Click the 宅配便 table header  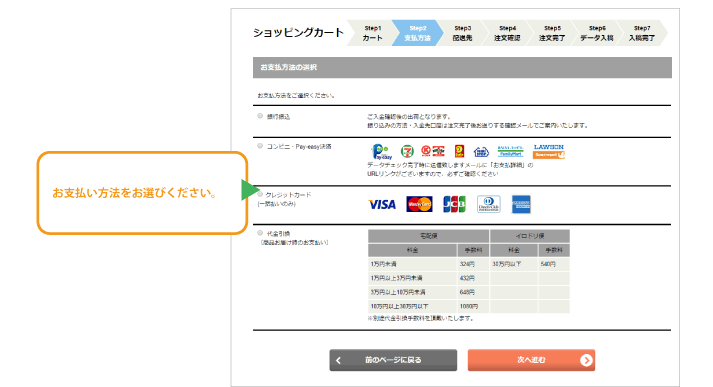428,236
